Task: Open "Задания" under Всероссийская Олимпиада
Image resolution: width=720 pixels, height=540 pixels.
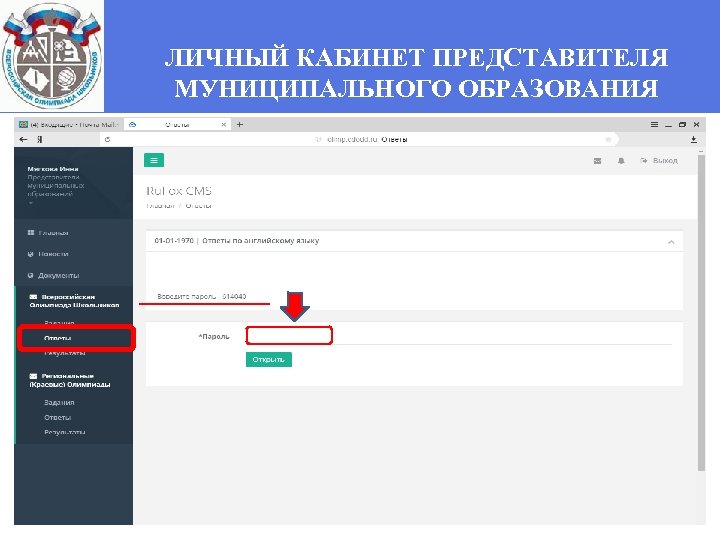Action: pyautogui.click(x=59, y=323)
